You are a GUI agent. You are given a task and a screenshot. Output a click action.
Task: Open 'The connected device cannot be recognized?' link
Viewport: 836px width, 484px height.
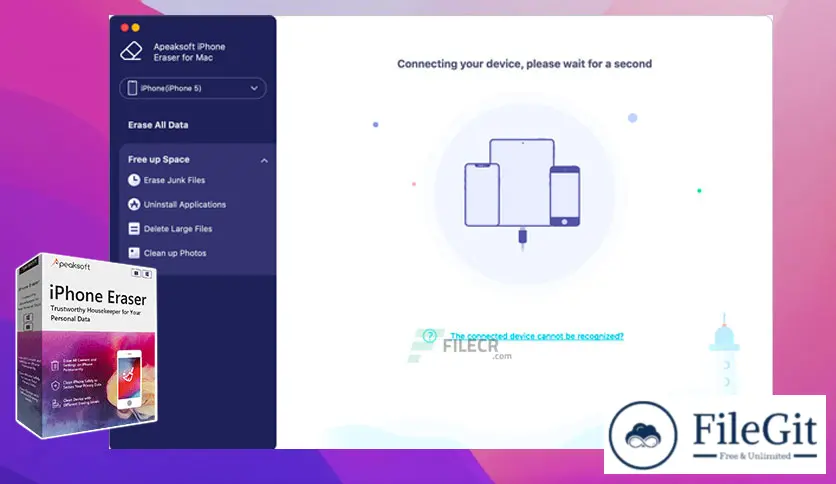coord(536,336)
